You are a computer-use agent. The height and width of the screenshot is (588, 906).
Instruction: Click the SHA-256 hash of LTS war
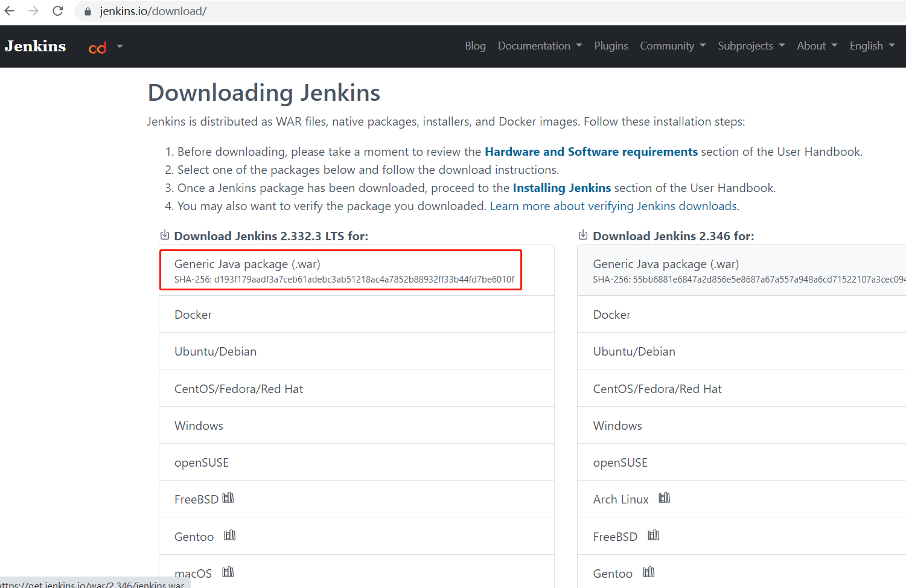pyautogui.click(x=345, y=280)
